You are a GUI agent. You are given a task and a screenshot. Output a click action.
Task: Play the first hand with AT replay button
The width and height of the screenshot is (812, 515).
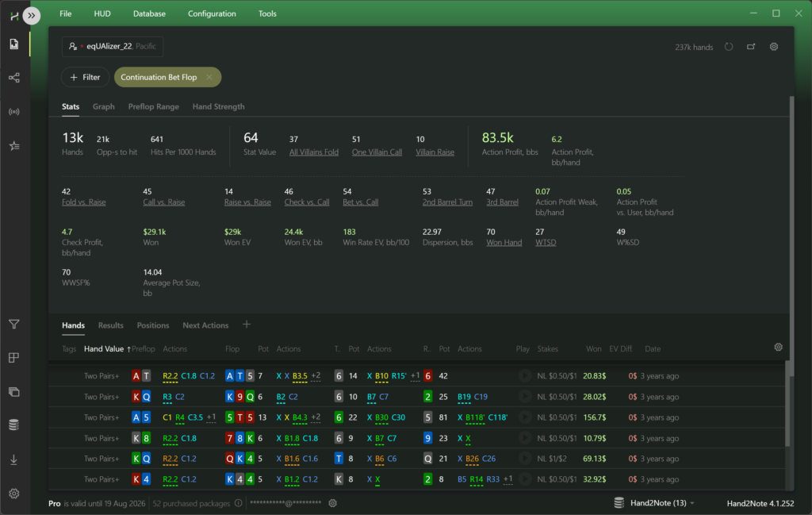coord(525,376)
